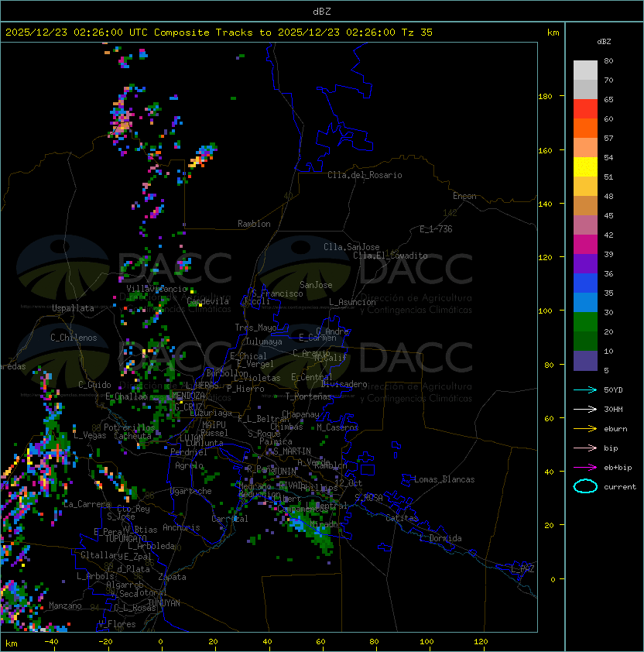This screenshot has width=644, height=652.
Task: Click the -40 tick on bottom axis
Action: (51, 642)
